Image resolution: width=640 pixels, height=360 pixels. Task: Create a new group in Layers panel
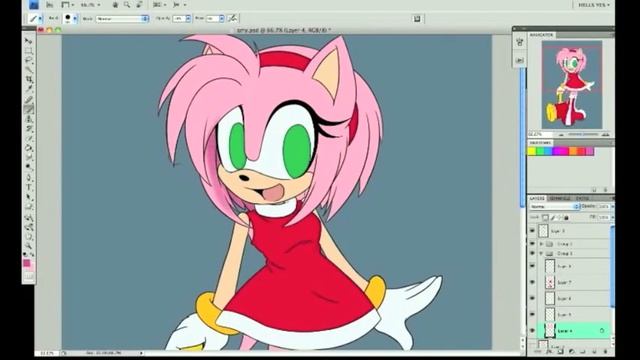point(582,351)
